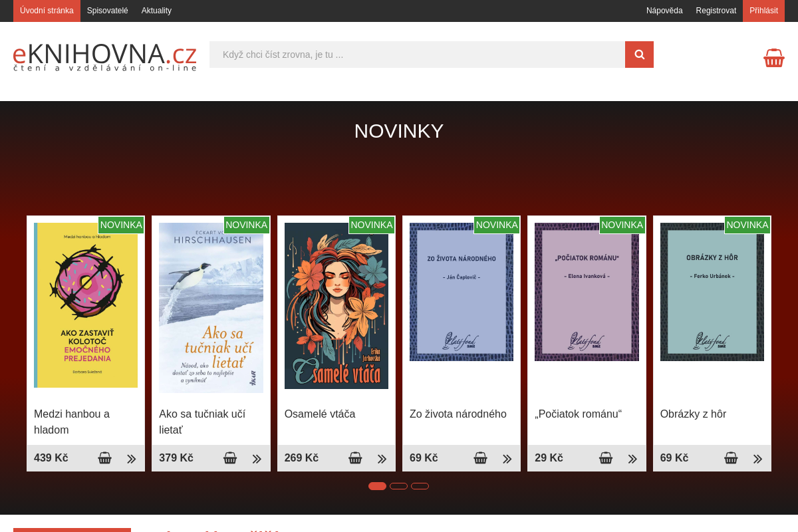
Task: Open details arrows for „Počiatok románu“
Action: coord(632,459)
